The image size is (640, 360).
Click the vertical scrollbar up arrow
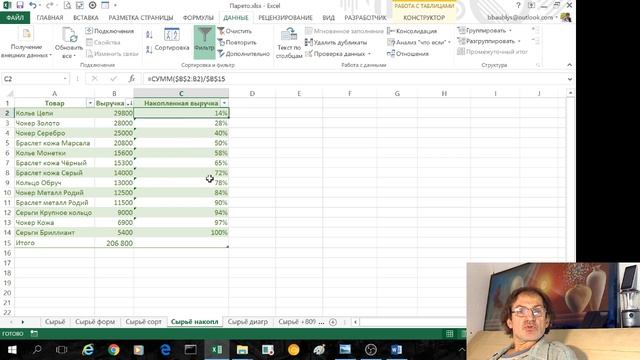(x=570, y=93)
